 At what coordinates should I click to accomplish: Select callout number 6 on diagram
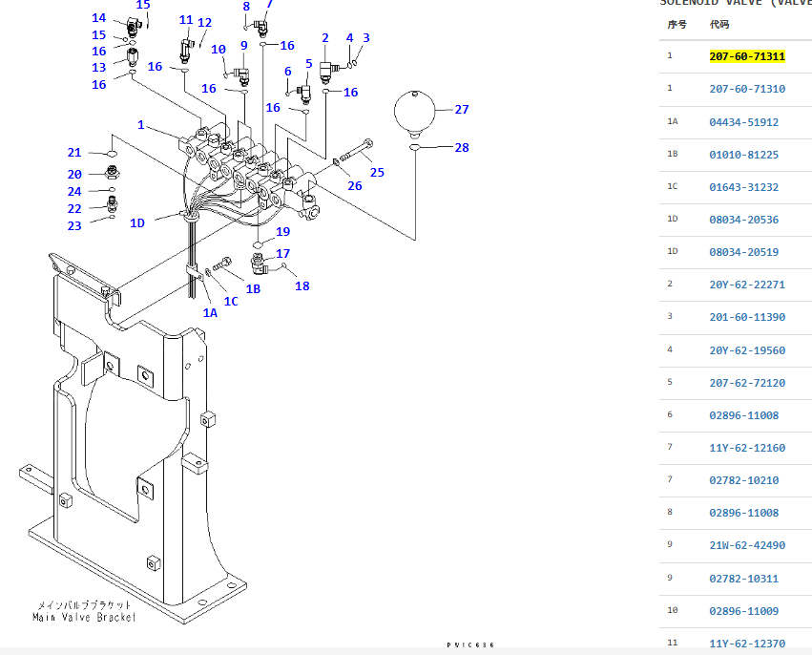click(x=288, y=72)
